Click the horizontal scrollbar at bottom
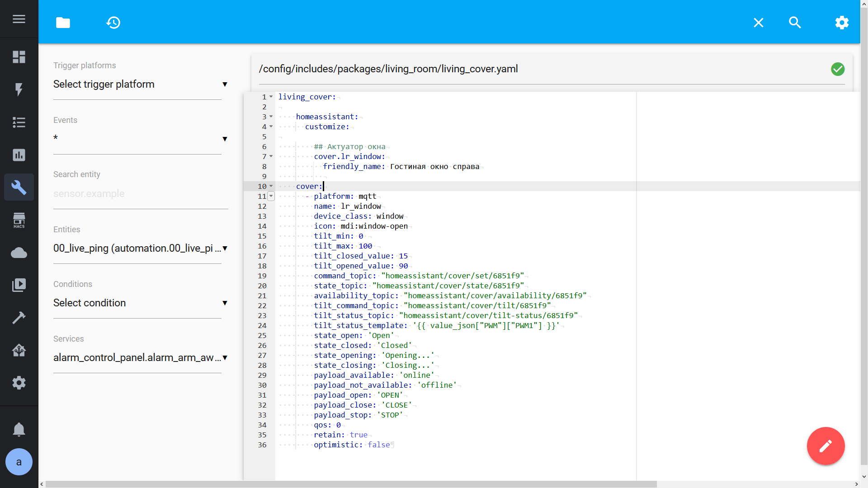The image size is (868, 488). point(351,484)
